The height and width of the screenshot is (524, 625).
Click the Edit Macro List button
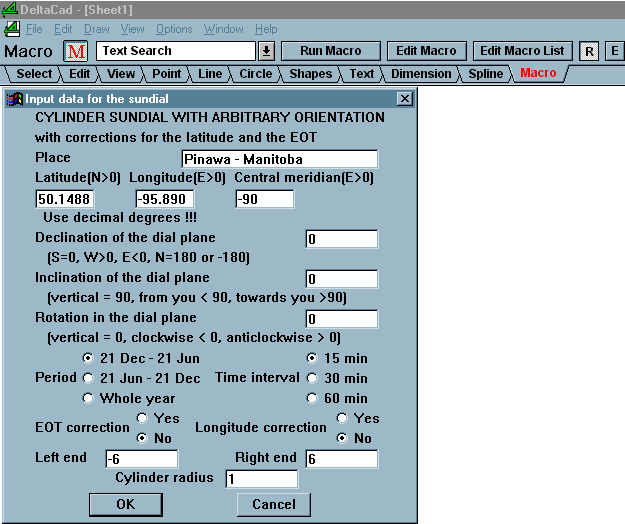point(522,51)
